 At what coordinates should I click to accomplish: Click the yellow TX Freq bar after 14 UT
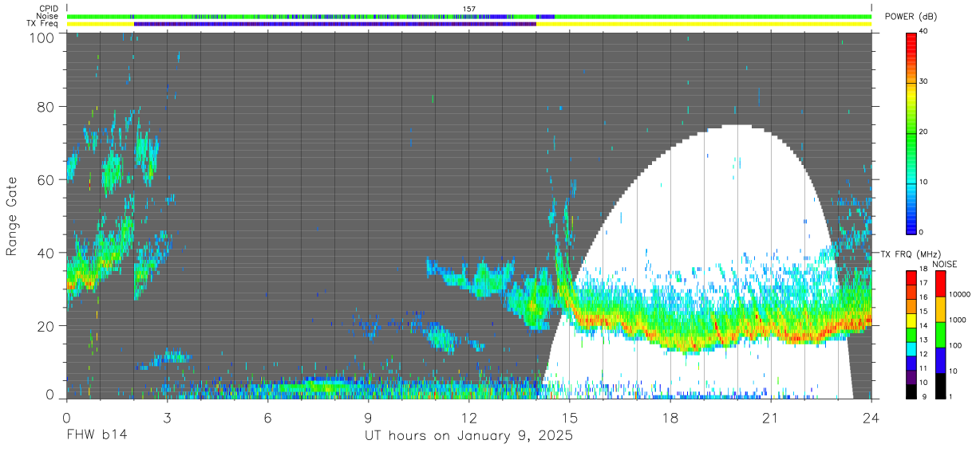[x=703, y=24]
